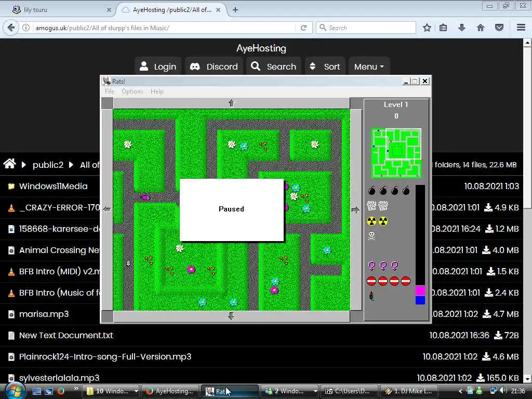Click the browser page vertical scrollbar thumb
532x399 pixels.
[527, 128]
